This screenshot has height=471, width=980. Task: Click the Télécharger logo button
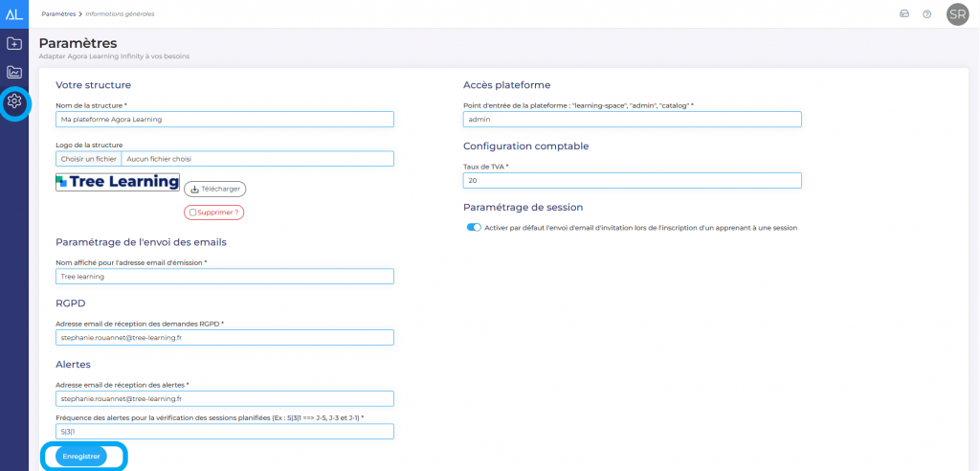click(x=214, y=189)
